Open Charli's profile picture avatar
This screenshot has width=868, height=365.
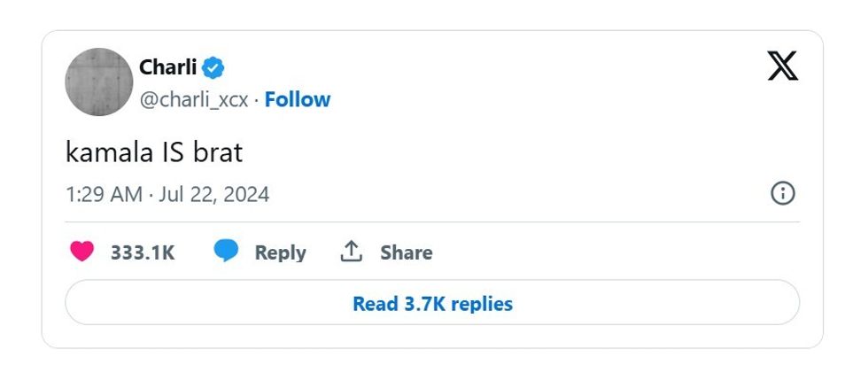99,82
